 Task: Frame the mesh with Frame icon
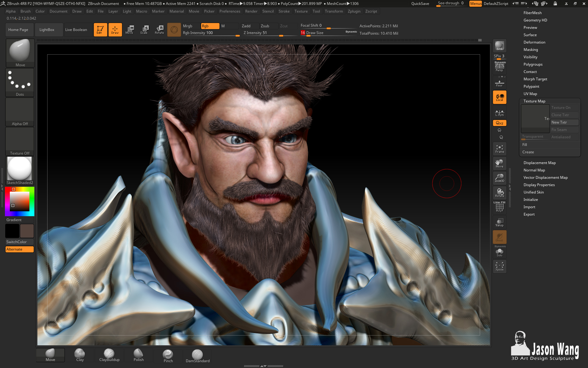[x=499, y=149]
